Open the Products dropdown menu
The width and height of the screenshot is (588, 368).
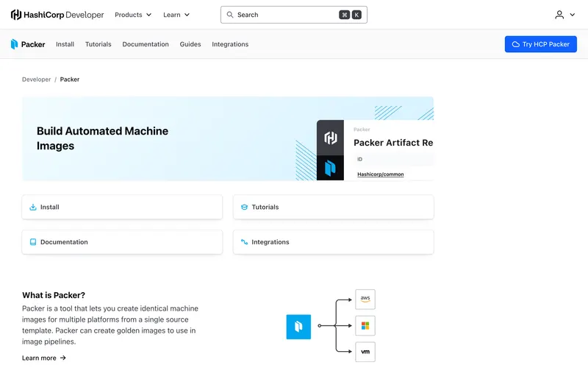click(133, 15)
